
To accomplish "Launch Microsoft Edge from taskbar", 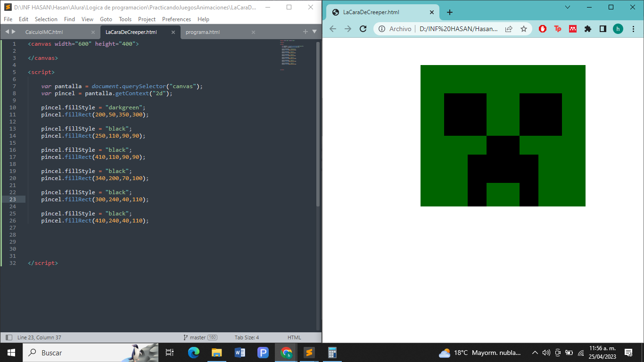I will tap(193, 353).
